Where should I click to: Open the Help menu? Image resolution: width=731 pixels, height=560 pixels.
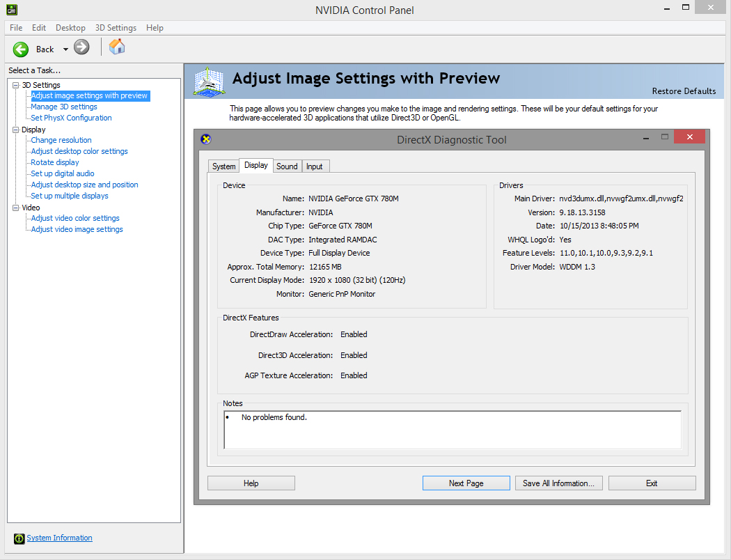(x=155, y=27)
